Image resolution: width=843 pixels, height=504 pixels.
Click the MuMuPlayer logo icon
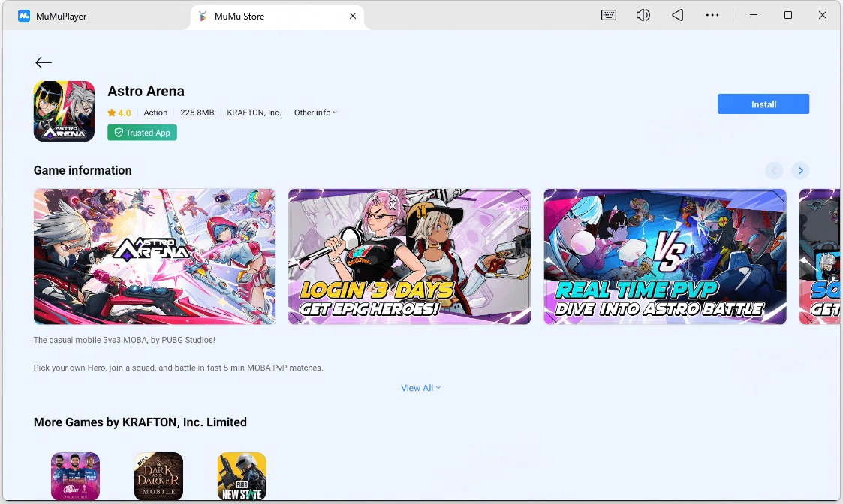[24, 16]
